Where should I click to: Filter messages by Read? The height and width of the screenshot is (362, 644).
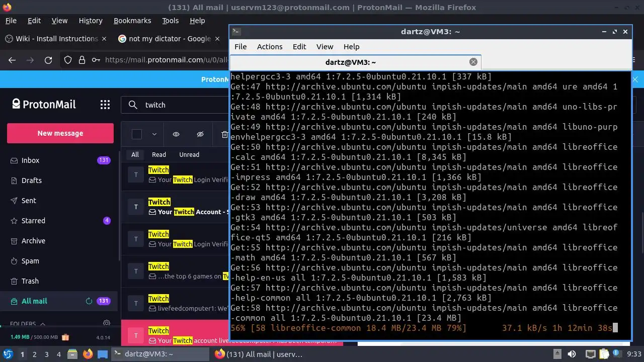[x=159, y=154]
